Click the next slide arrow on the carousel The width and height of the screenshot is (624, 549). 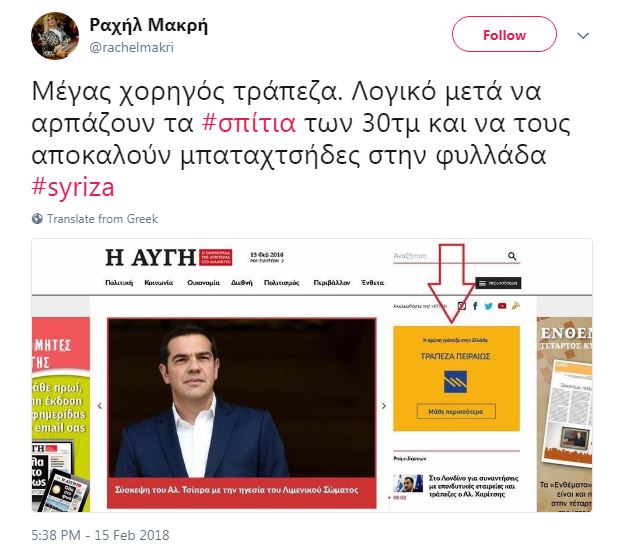(384, 406)
